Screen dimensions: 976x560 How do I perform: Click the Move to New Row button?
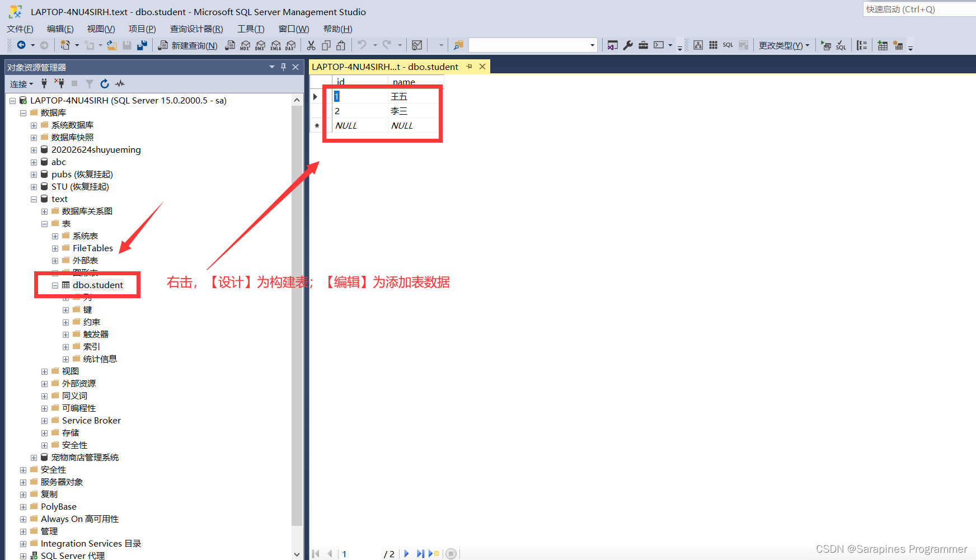[434, 554]
